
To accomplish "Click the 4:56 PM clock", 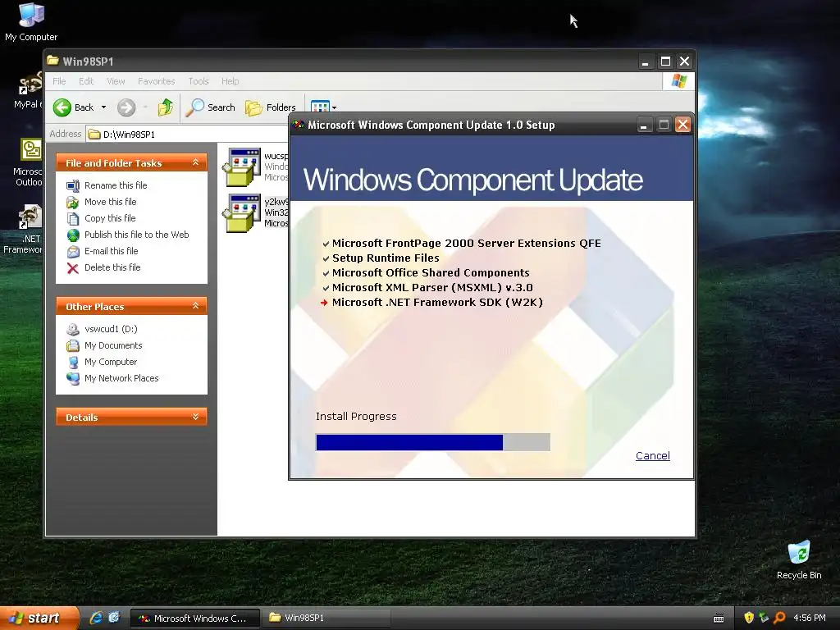I will tap(810, 618).
